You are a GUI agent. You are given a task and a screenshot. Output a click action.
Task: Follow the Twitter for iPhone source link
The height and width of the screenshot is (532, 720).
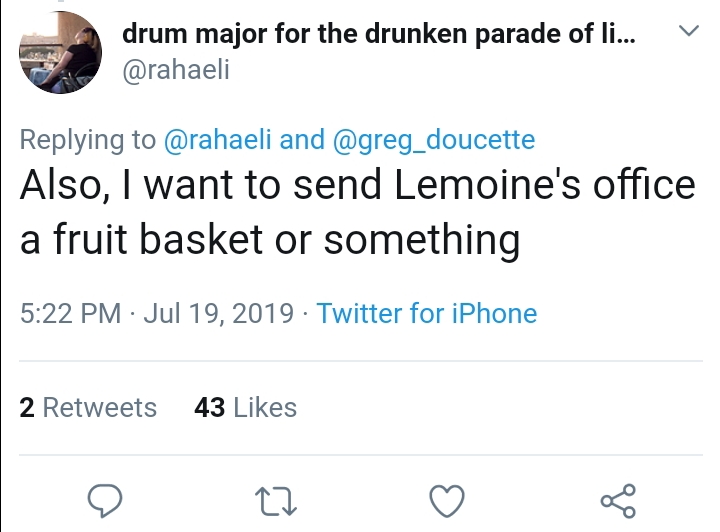click(x=427, y=314)
